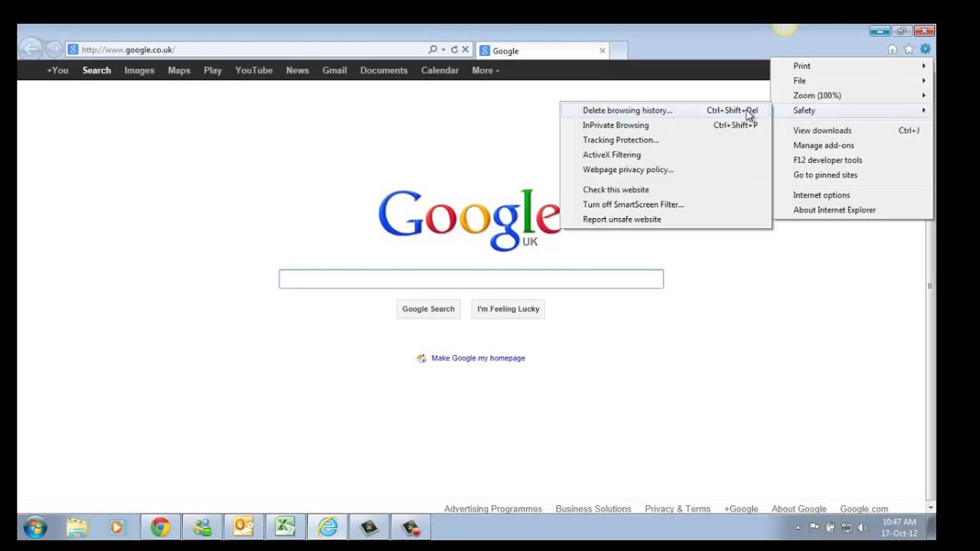Image resolution: width=980 pixels, height=551 pixels.
Task: Click the Action Center flag tray icon
Action: (x=815, y=527)
